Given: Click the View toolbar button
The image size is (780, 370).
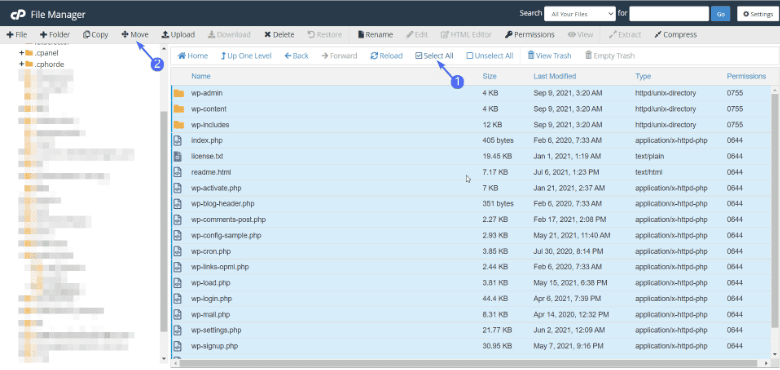Looking at the screenshot, I should (x=581, y=35).
